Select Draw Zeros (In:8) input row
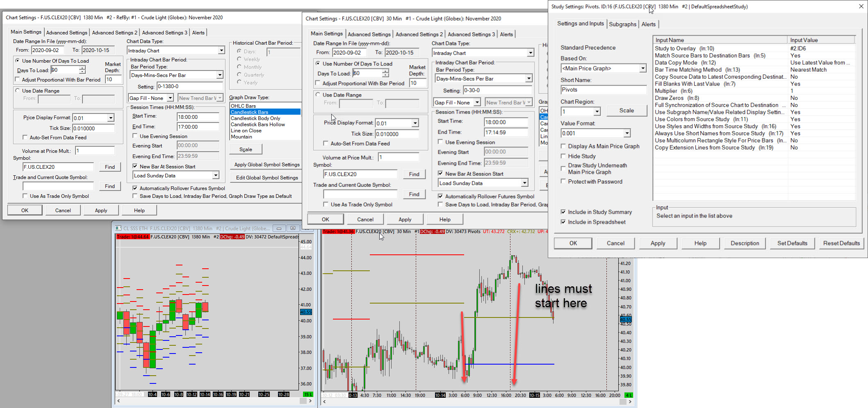The height and width of the screenshot is (408, 868). 754,98
